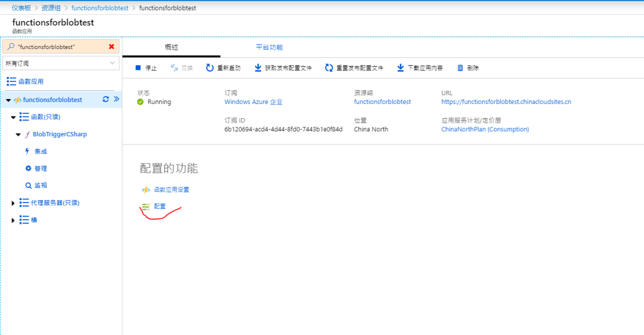The height and width of the screenshot is (335, 644).
Task: Collapse the 函数(只读) node arrow
Action: [x=13, y=117]
